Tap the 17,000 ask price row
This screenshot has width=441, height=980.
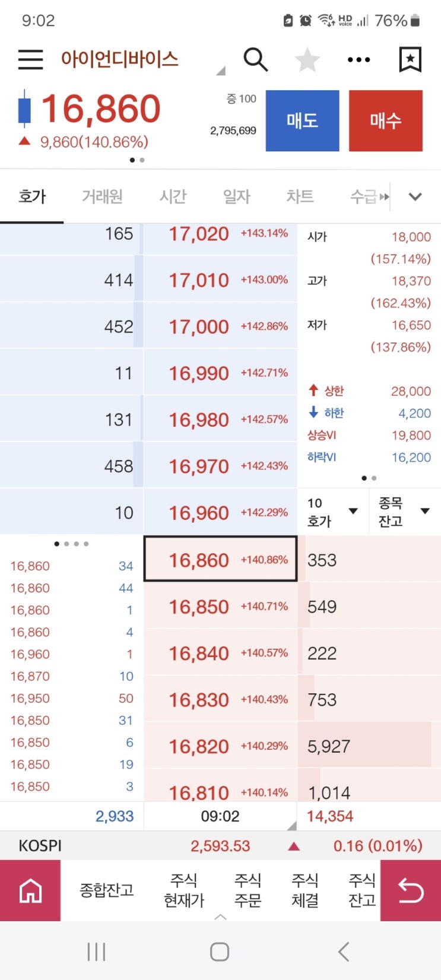click(x=220, y=326)
